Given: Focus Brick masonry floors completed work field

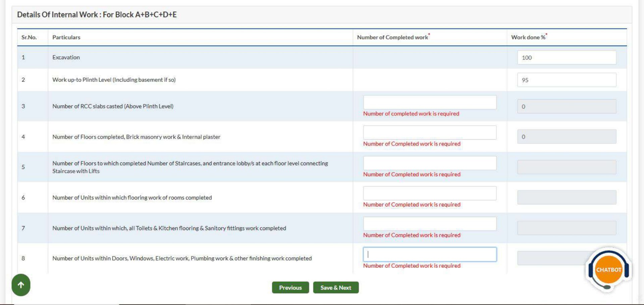Looking at the screenshot, I should point(430,133).
